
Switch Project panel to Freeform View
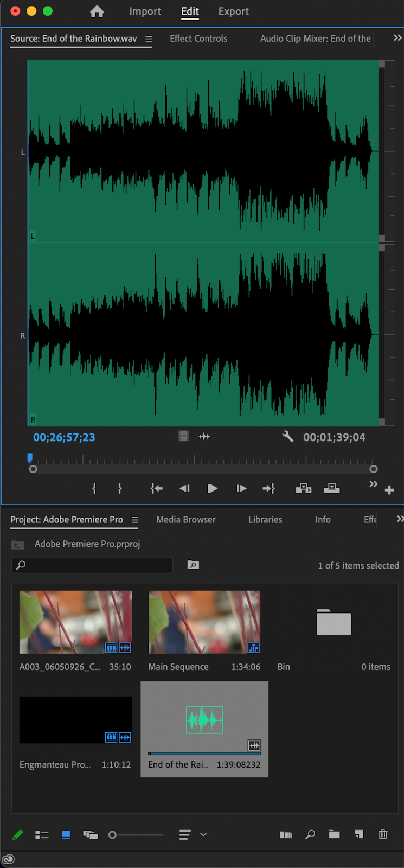(x=91, y=835)
